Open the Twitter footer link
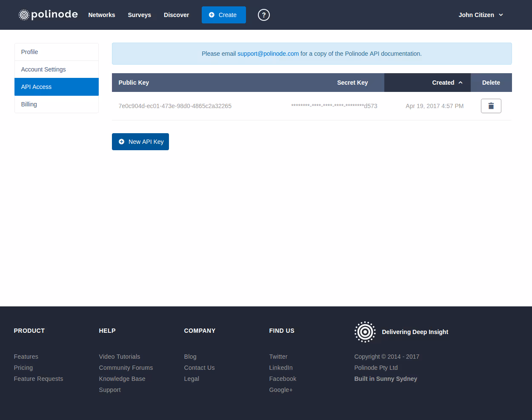 click(x=278, y=357)
